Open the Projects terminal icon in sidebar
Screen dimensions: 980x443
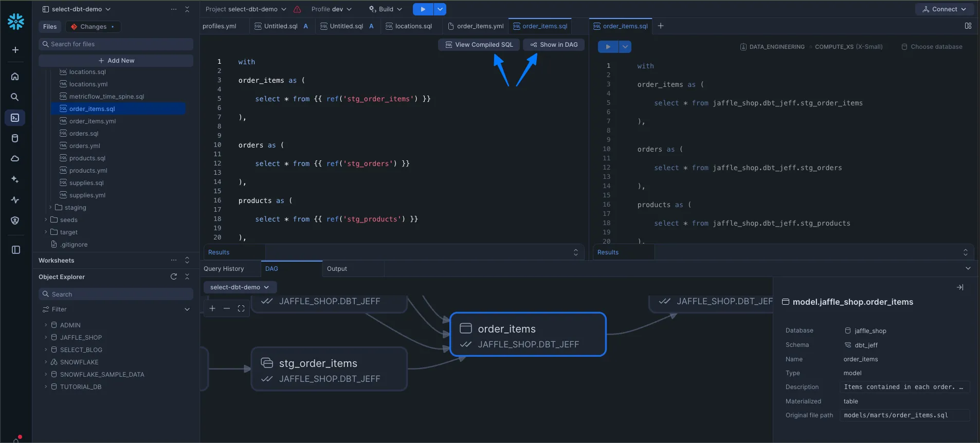tap(15, 118)
